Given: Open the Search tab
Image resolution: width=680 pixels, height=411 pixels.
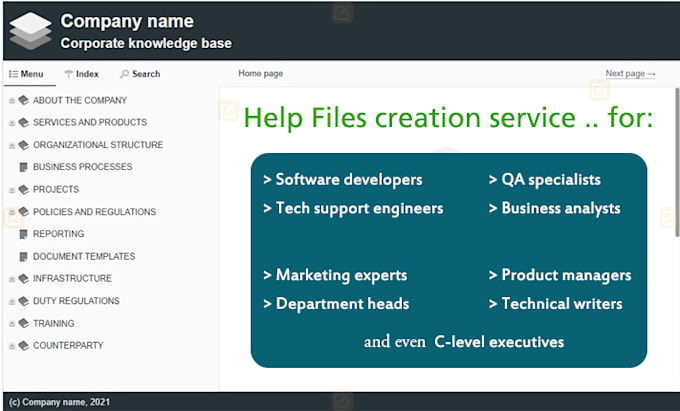Looking at the screenshot, I should [x=140, y=74].
